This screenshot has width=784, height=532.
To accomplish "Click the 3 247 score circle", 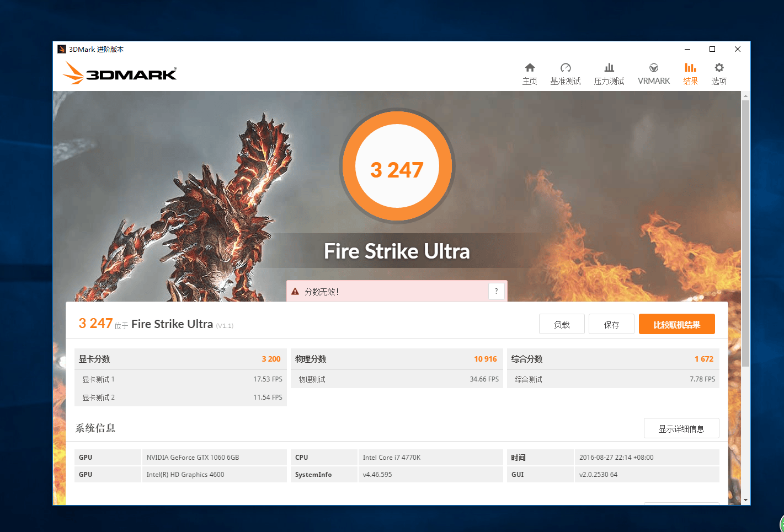I will 397,166.
